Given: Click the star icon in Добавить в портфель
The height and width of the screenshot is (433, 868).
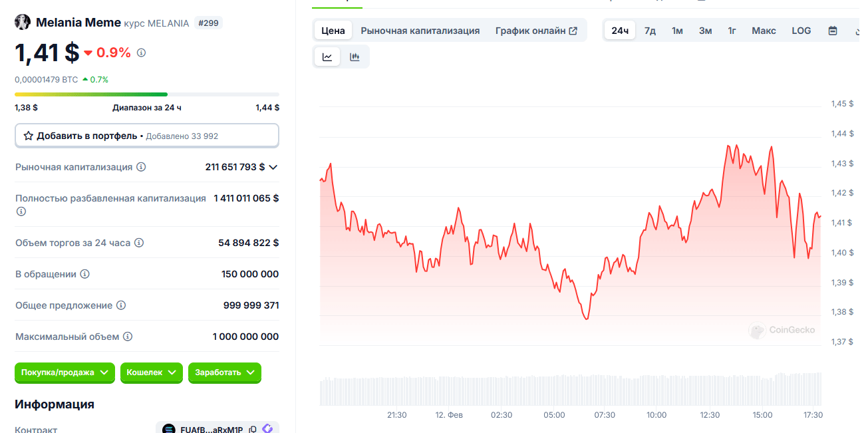Looking at the screenshot, I should click(29, 136).
